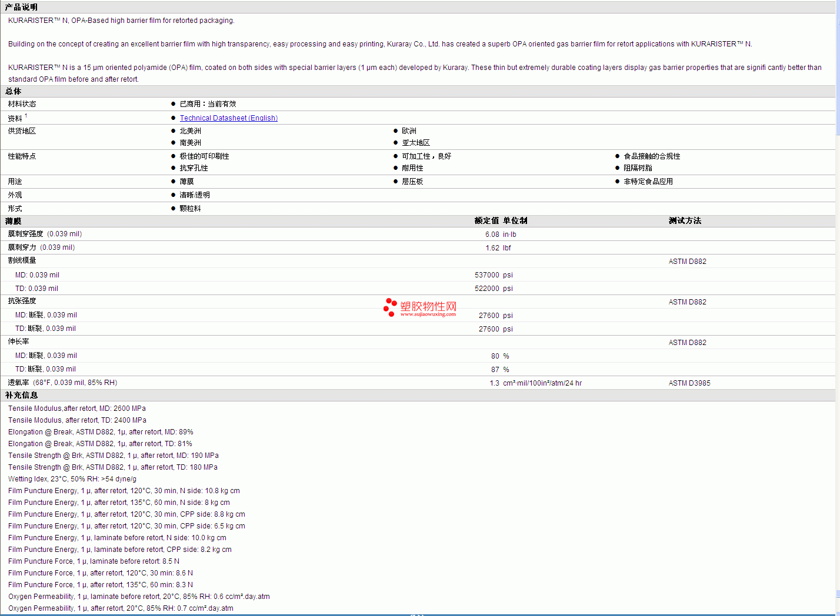Viewport: 840px width, 616px height.
Task: Select the "膜刺穿力 (0.039 mil)" row label
Action: [x=41, y=247]
